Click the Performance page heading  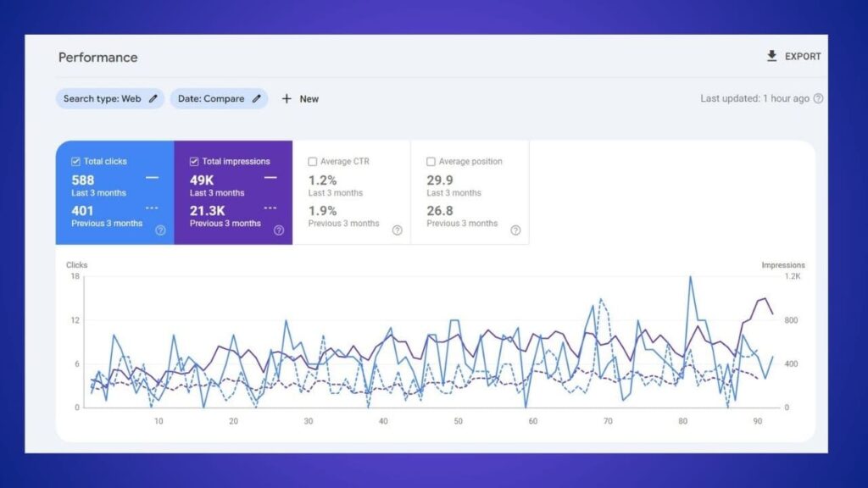tap(97, 57)
